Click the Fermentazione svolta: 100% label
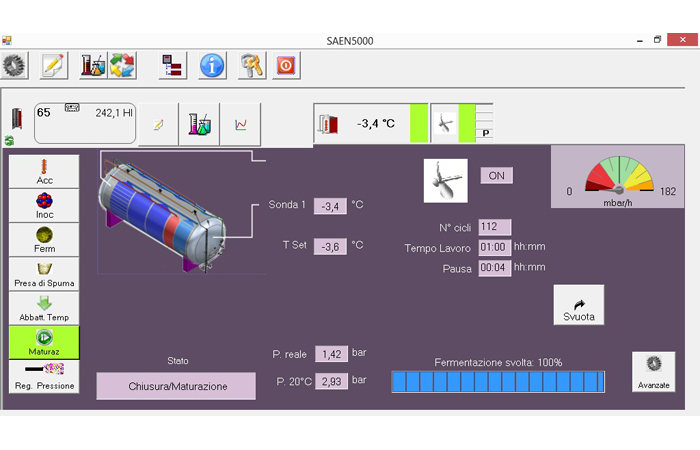 coord(498,362)
